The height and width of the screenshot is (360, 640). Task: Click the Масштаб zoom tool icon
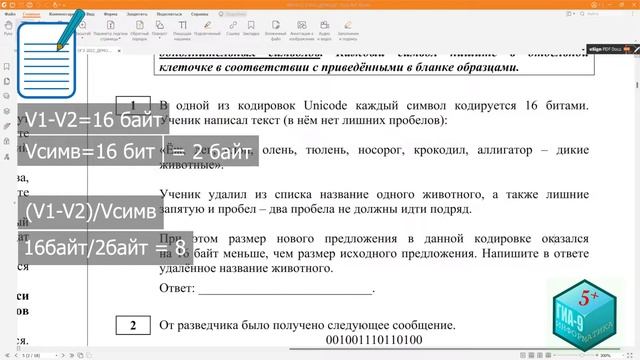[83, 25]
